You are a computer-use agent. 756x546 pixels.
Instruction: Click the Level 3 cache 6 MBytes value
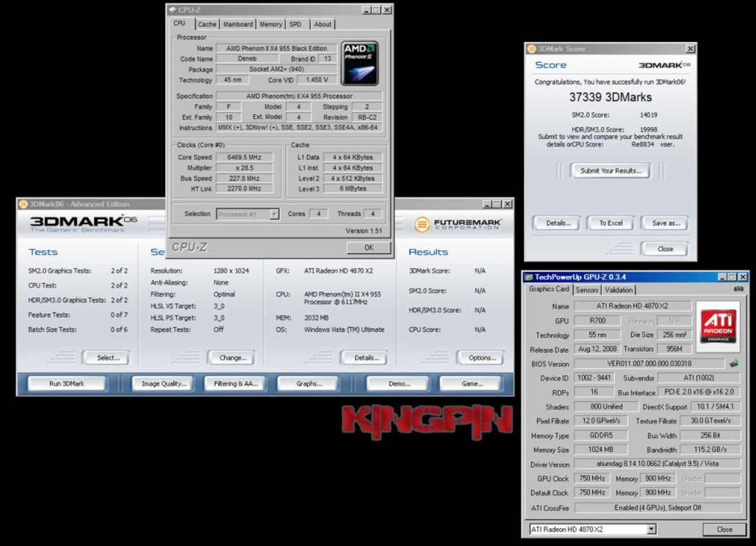click(x=353, y=189)
